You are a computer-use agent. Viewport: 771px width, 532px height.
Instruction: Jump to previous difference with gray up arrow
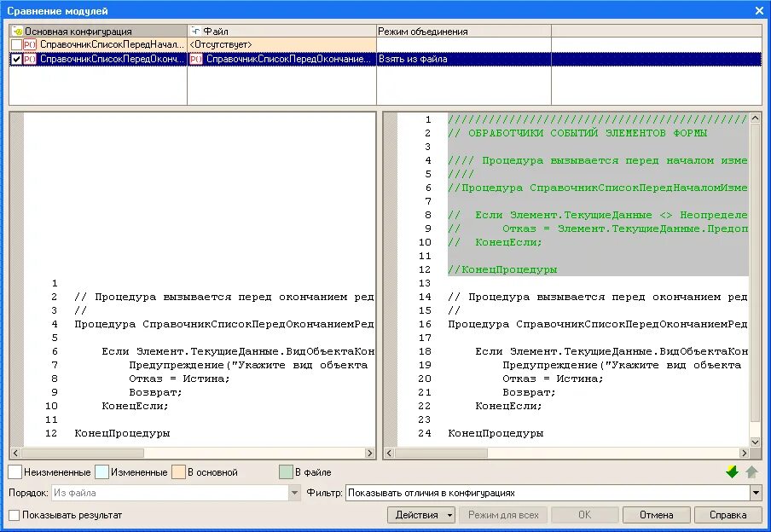click(x=751, y=472)
